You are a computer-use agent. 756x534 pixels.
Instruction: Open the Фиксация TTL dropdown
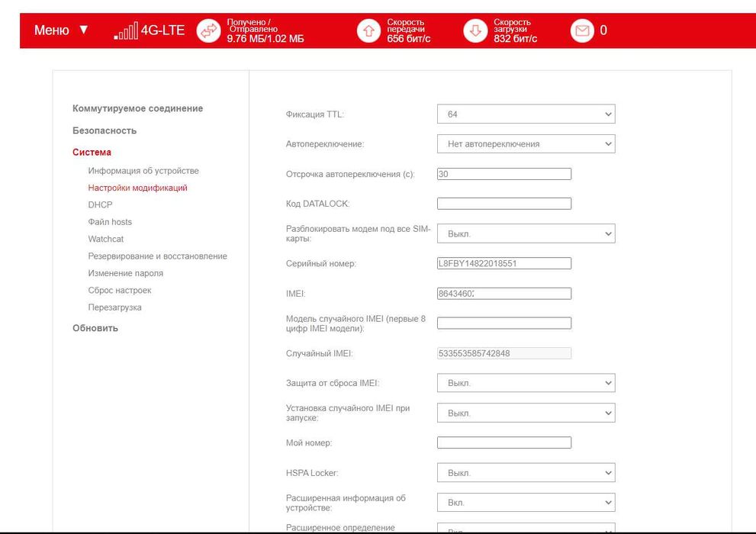pyautogui.click(x=526, y=114)
